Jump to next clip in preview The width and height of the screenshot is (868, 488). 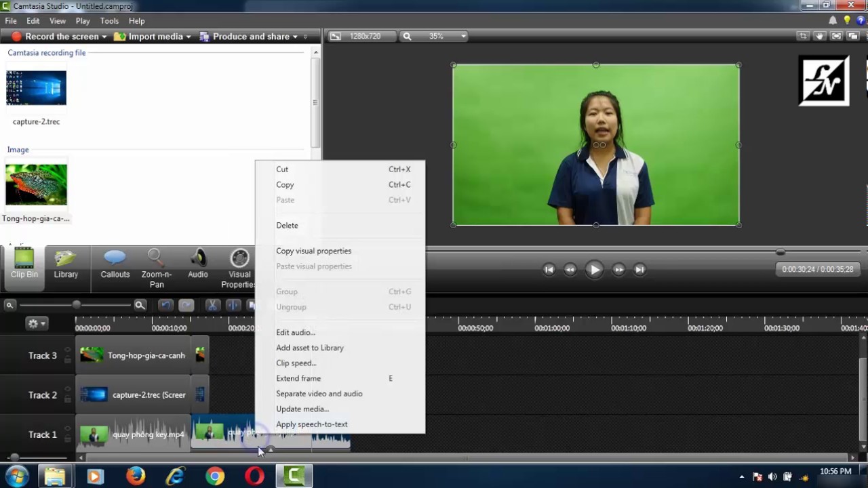pyautogui.click(x=639, y=269)
